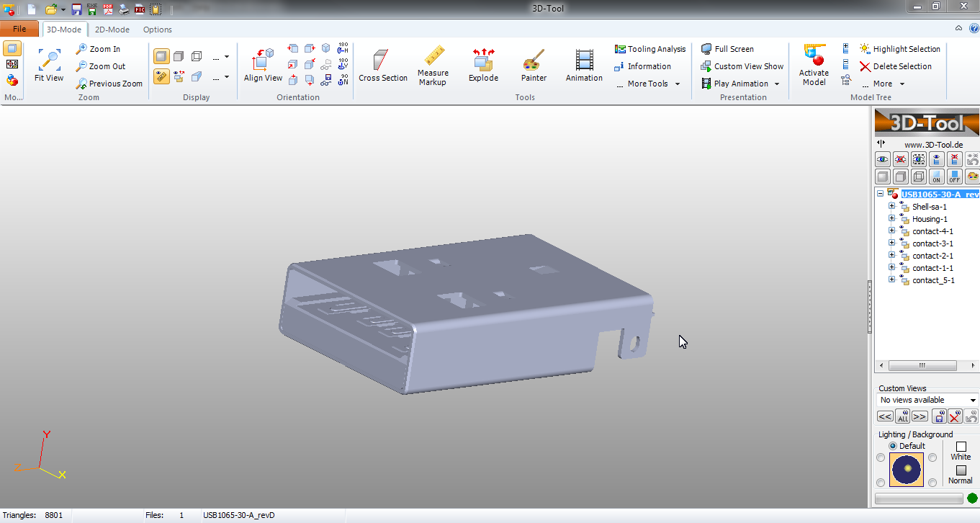The width and height of the screenshot is (980, 523).
Task: Click the Save icon in quick access toolbar
Action: click(76, 9)
